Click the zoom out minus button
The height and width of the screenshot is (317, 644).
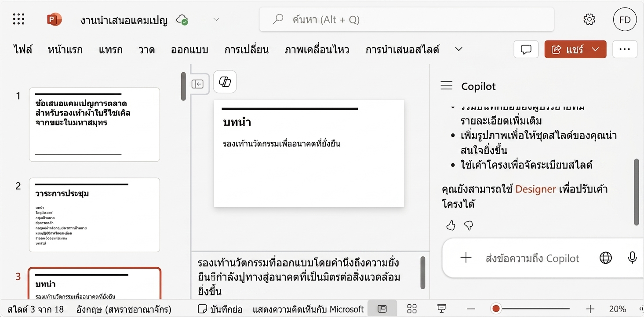pos(471,309)
